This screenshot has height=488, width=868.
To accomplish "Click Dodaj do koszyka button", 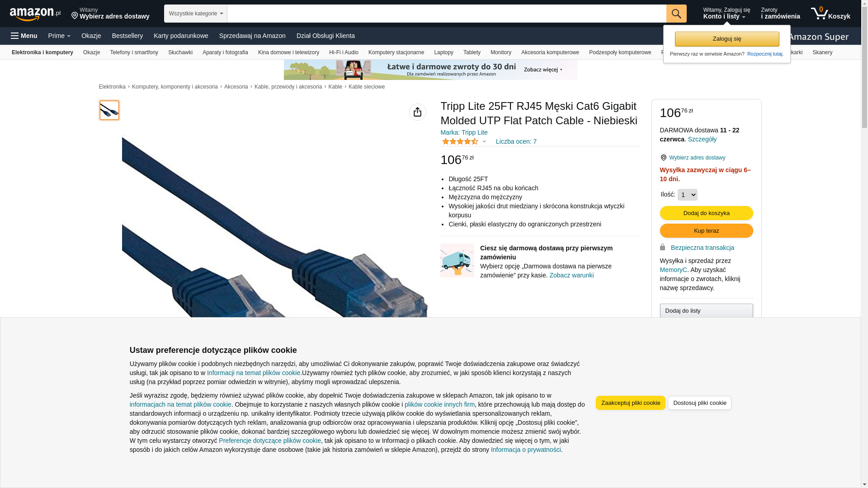I will point(706,213).
